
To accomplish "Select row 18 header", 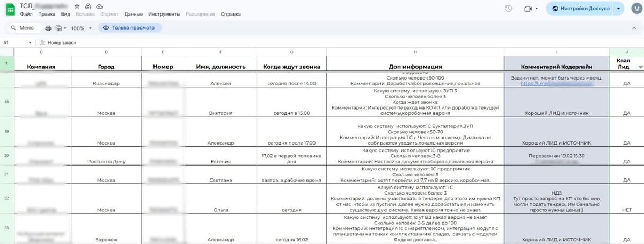I will [x=6, y=102].
